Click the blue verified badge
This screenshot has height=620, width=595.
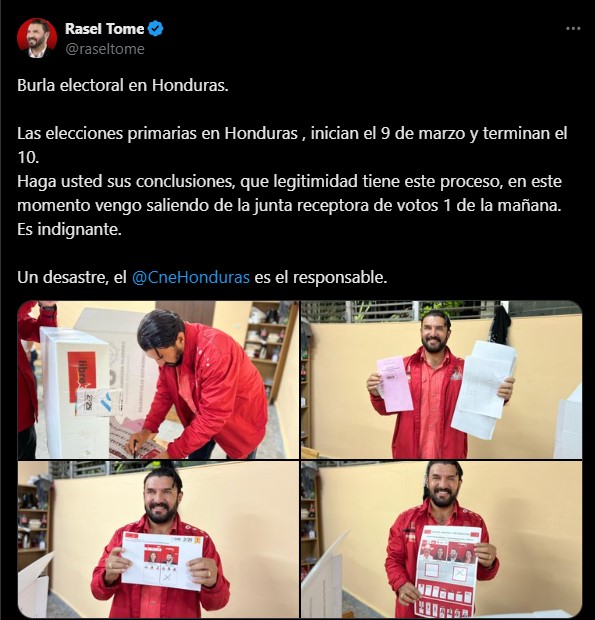(155, 29)
